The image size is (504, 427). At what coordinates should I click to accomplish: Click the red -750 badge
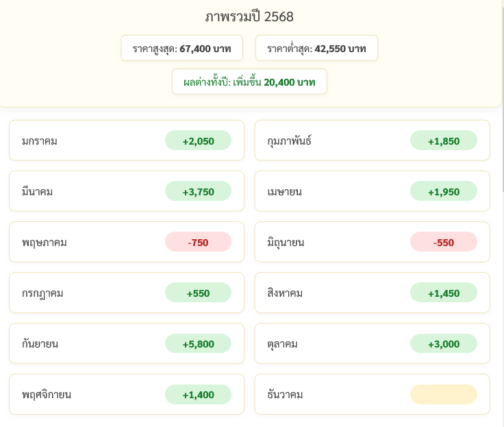coord(198,242)
